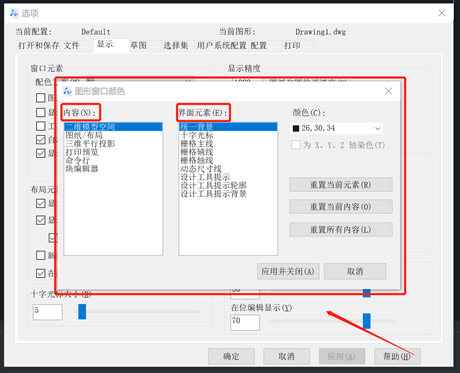460x373 pixels.
Task: Close the 图形窗口颜色 dialog with X
Action: click(388, 91)
